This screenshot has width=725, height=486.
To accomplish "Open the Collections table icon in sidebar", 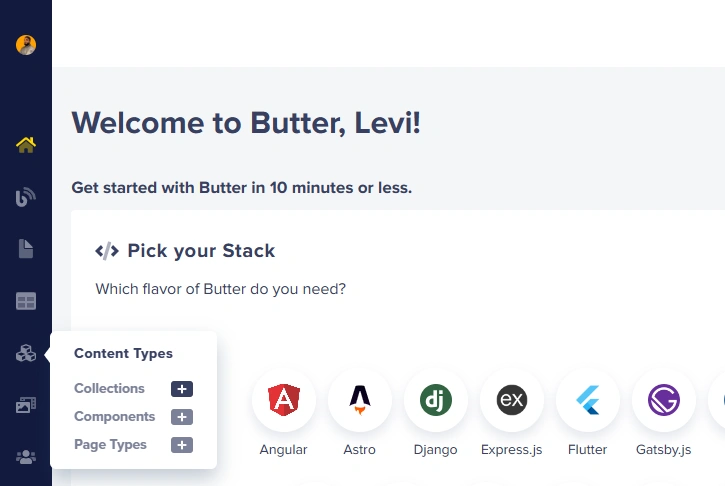I will click(x=26, y=301).
